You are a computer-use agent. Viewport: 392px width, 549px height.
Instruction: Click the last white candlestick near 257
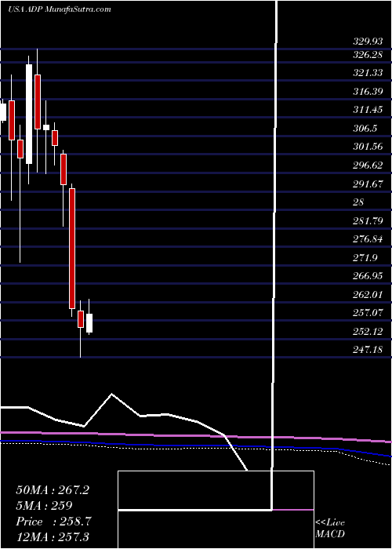(x=89, y=323)
